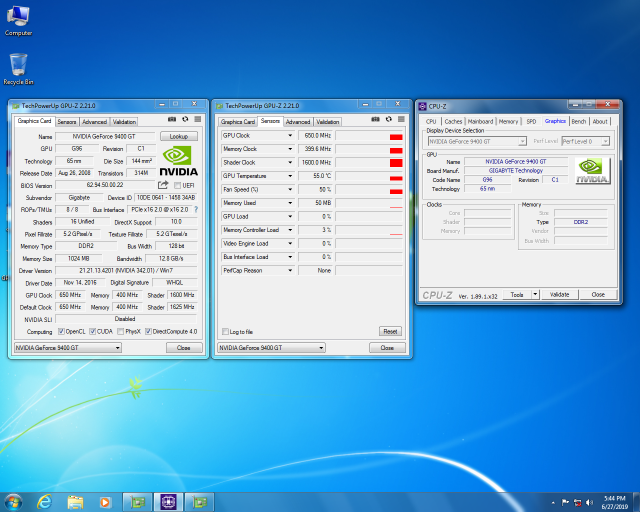Viewport: 640px width, 512px height.
Task: Toggle the CUDA checkbox
Action: 93,331
